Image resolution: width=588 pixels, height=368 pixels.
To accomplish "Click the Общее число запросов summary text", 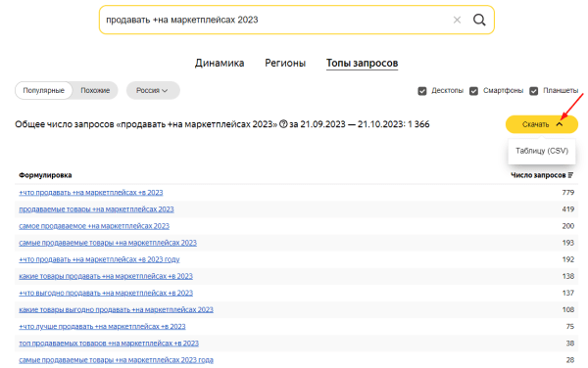I will click(222, 124).
